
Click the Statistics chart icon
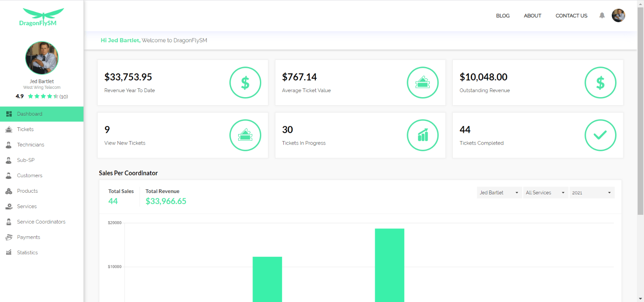pyautogui.click(x=9, y=253)
